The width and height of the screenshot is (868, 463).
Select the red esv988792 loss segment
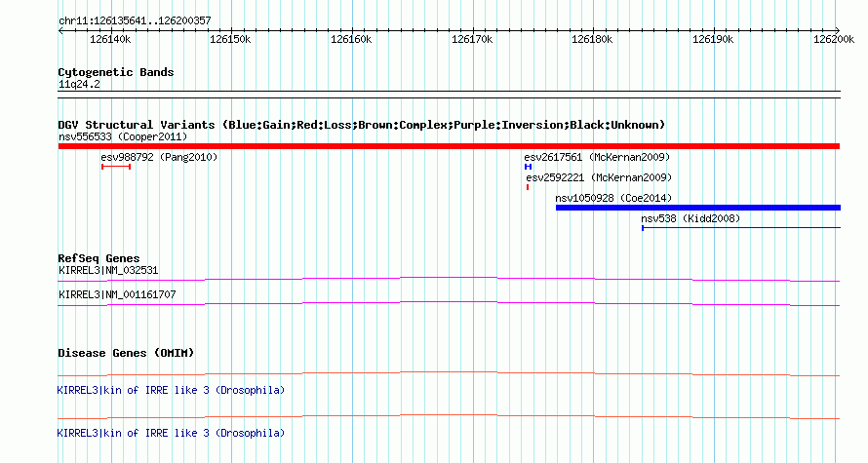click(116, 167)
